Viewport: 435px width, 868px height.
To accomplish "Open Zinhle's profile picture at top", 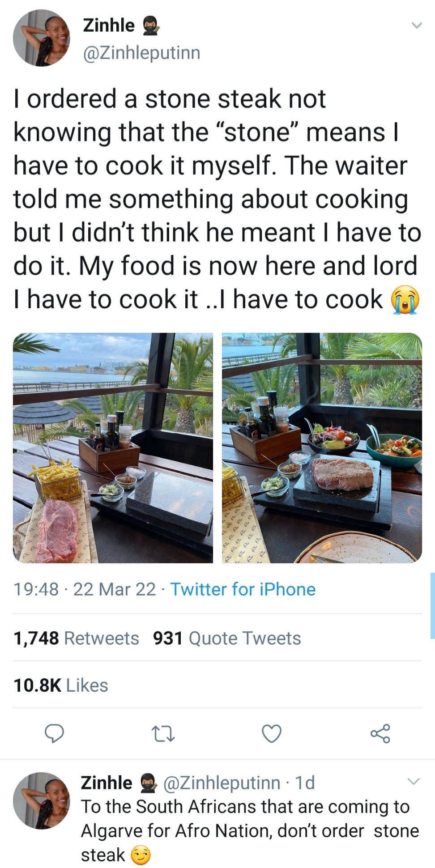I will pyautogui.click(x=41, y=38).
